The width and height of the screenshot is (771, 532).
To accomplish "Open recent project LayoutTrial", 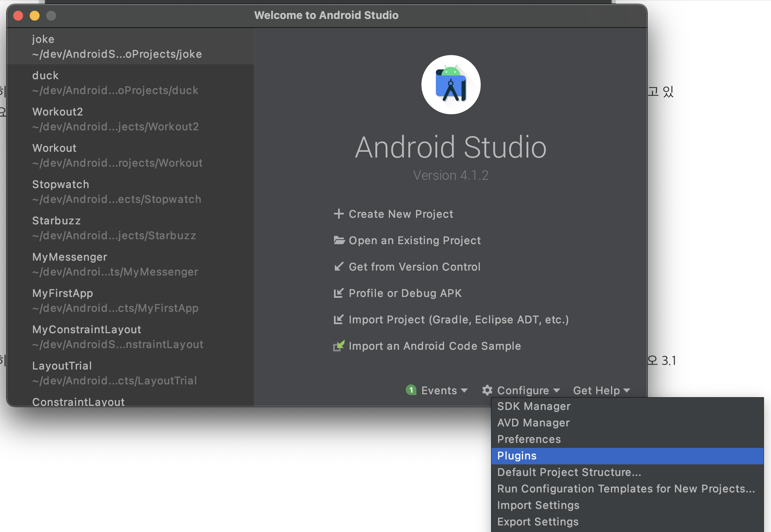I will coord(130,373).
